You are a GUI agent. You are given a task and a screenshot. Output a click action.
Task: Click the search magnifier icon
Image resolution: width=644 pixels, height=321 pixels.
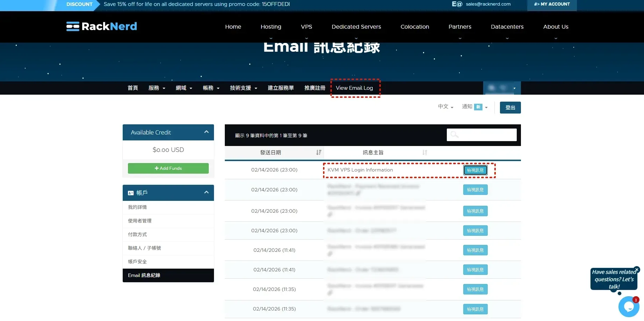(454, 135)
